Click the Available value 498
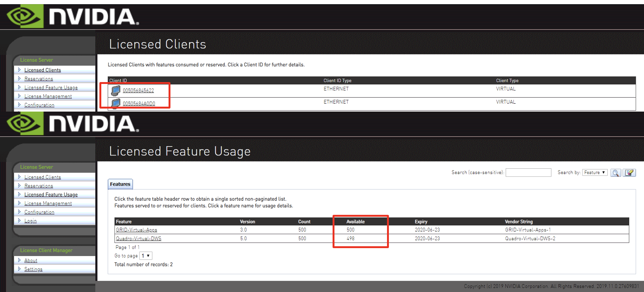Viewport: 644px width, 292px height. (351, 239)
